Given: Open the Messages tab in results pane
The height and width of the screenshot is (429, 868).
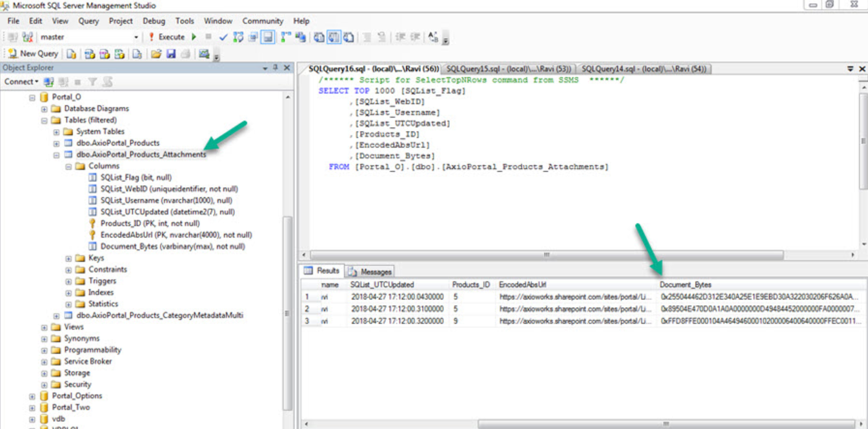Looking at the screenshot, I should tap(370, 272).
